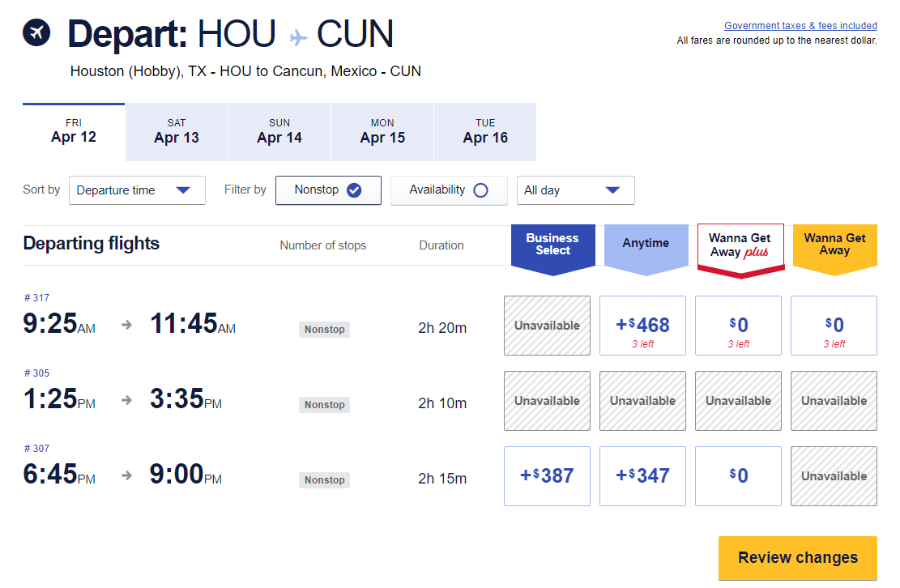Viewport: 900px width, 588px height.
Task: Switch to the Sat Apr 13 date tab
Action: pyautogui.click(x=176, y=131)
